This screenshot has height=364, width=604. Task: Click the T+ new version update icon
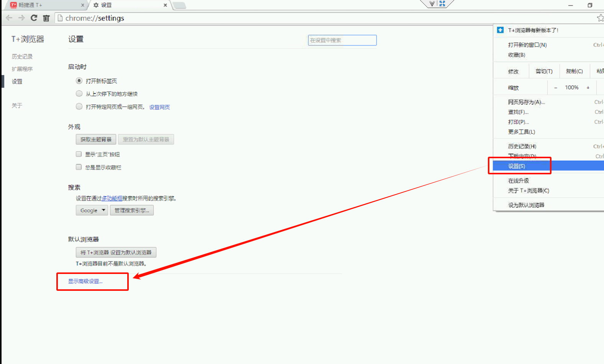(500, 30)
